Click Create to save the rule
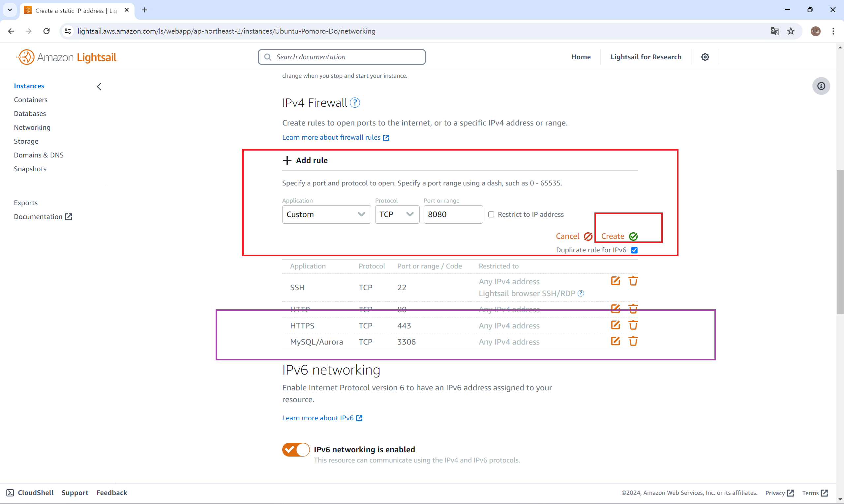Image resolution: width=844 pixels, height=504 pixels. click(618, 236)
